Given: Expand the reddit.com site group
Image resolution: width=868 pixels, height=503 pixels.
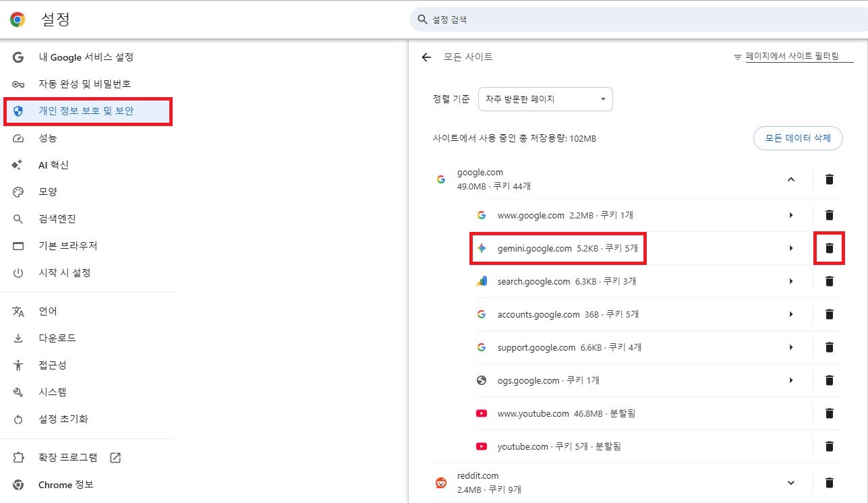Looking at the screenshot, I should tap(792, 483).
